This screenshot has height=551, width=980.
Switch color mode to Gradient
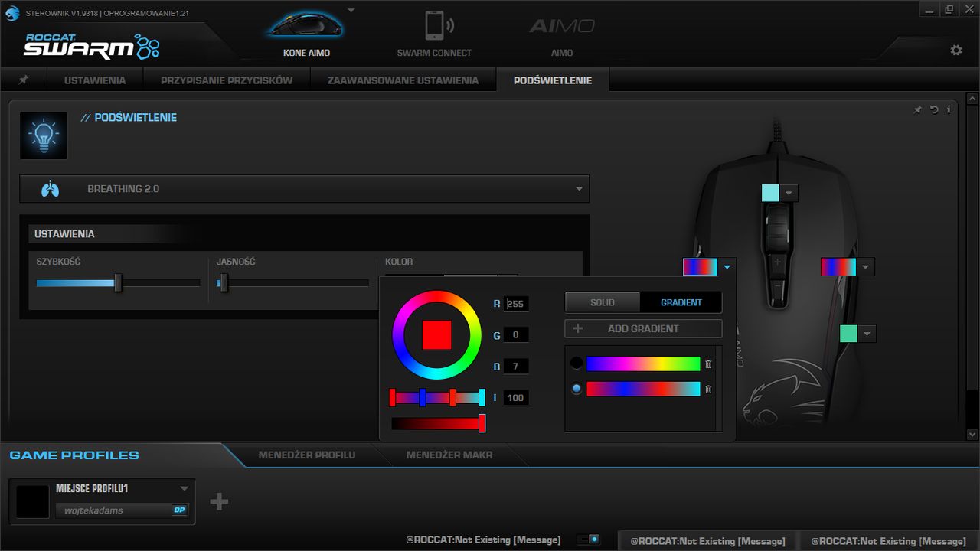point(681,302)
